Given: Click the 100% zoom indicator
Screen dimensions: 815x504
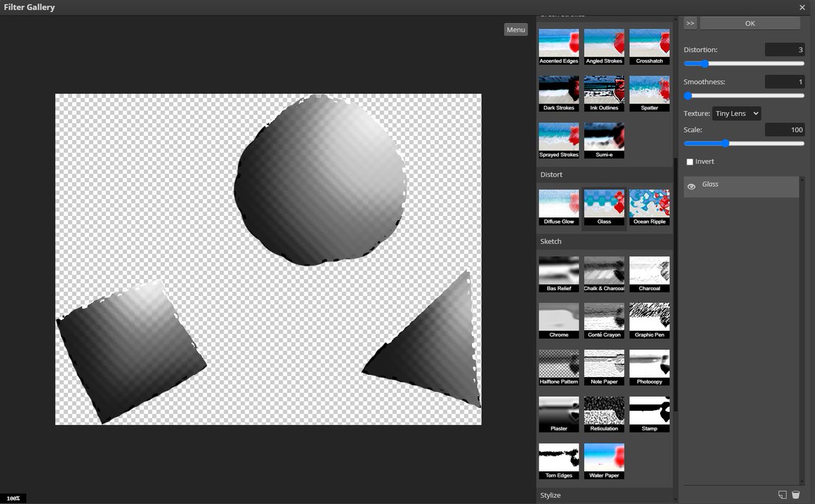Looking at the screenshot, I should [x=13, y=498].
